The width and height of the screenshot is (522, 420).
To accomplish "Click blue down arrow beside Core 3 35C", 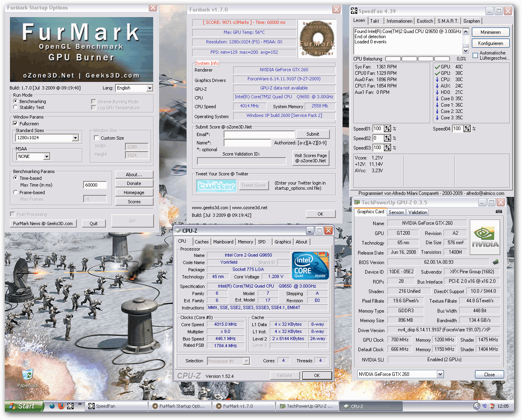I will pyautogui.click(x=437, y=118).
